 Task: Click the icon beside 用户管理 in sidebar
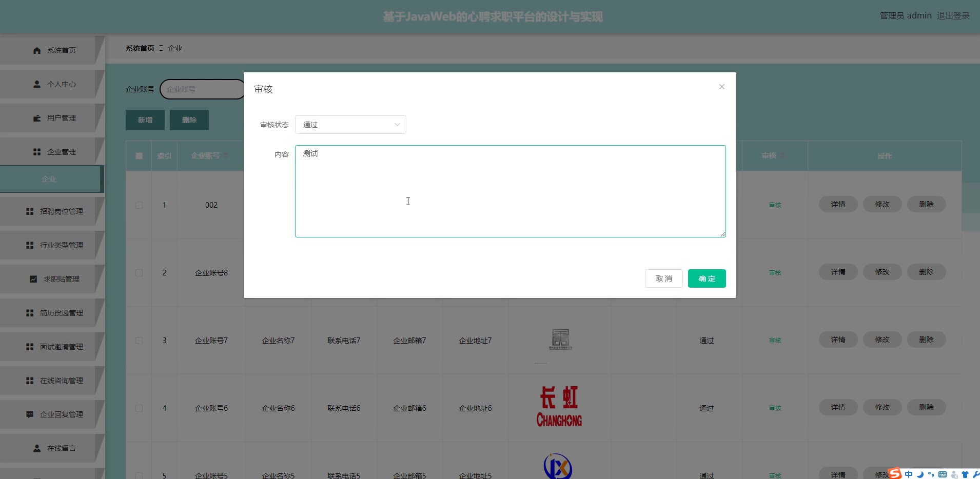pos(37,118)
